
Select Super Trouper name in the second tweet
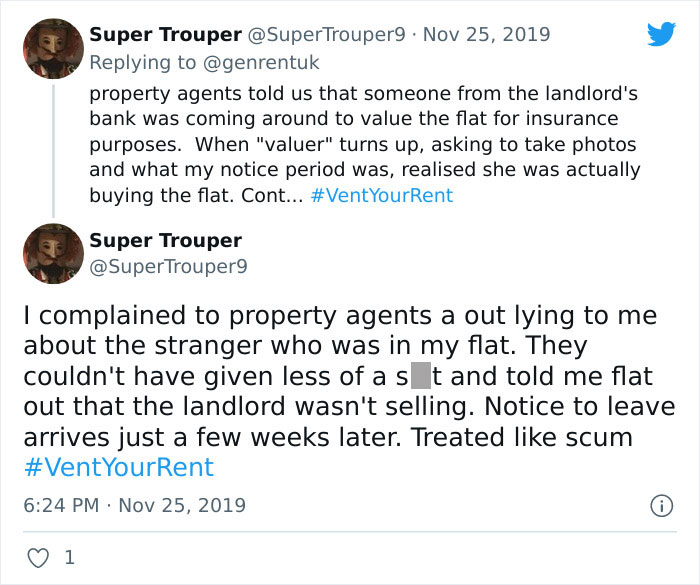point(165,240)
